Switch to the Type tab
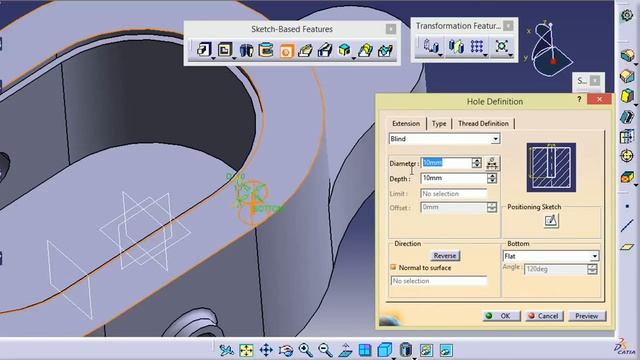Screen dimensions: 640x360 (x=439, y=123)
